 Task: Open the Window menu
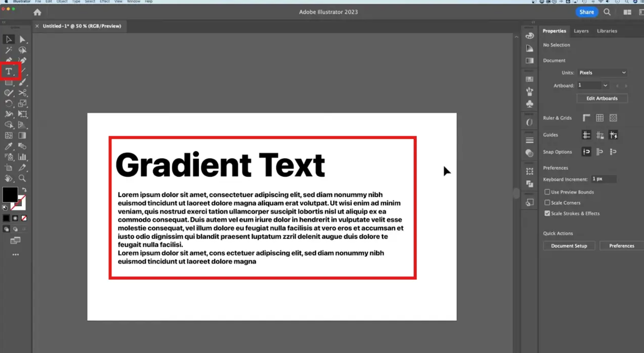(x=133, y=2)
